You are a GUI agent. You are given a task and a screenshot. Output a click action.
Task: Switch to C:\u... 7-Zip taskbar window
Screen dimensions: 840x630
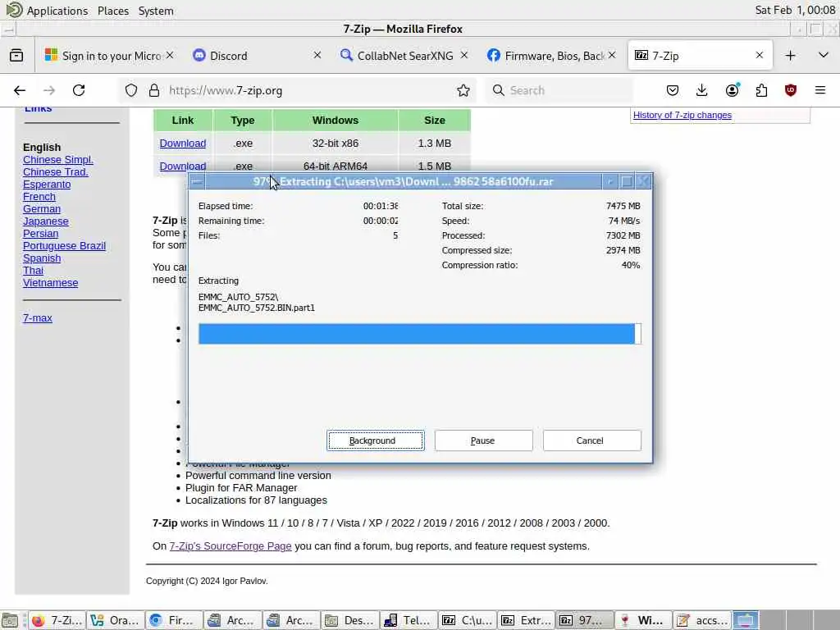[468, 620]
